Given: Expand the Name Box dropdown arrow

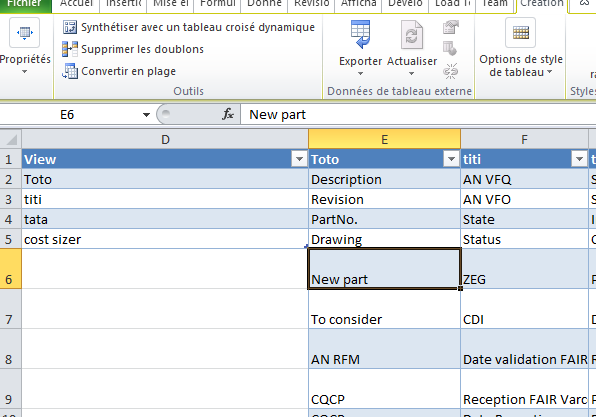Looking at the screenshot, I should pos(146,114).
